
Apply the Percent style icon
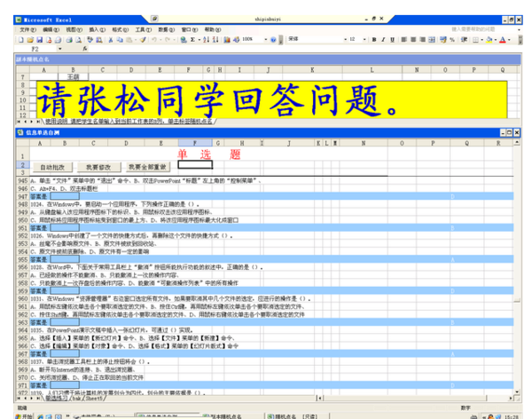click(452, 40)
